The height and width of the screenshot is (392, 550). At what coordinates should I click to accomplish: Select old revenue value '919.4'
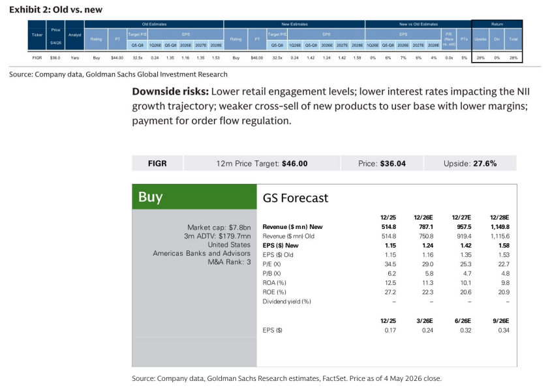coord(464,236)
